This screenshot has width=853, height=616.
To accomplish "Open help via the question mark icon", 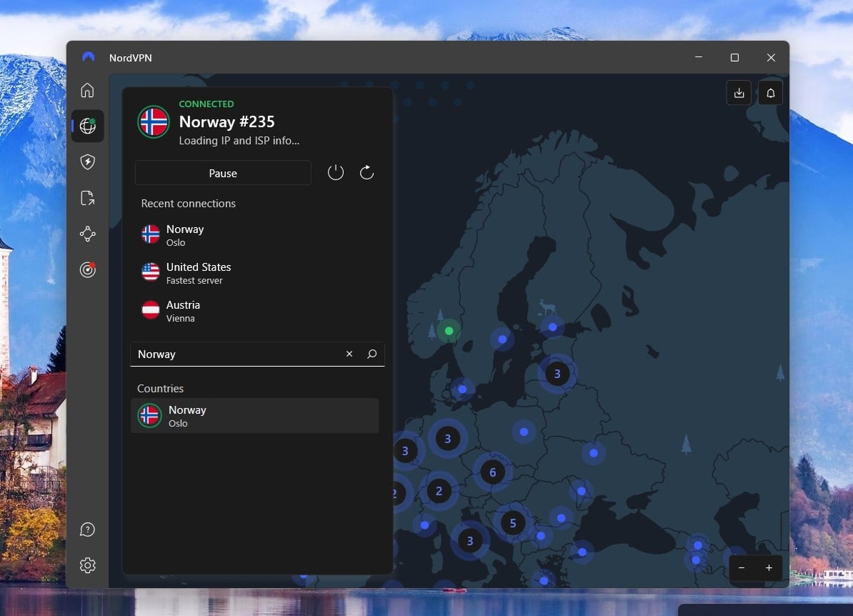I will click(87, 529).
